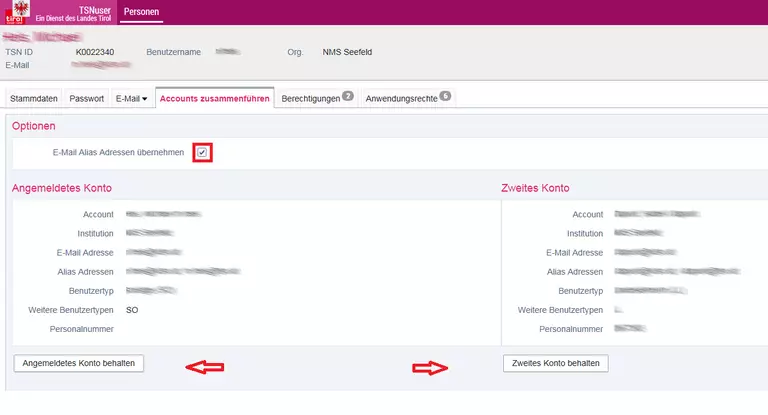Click the TSN ID value K0022340
Image resolution: width=768 pixels, height=415 pixels.
pyautogui.click(x=95, y=51)
